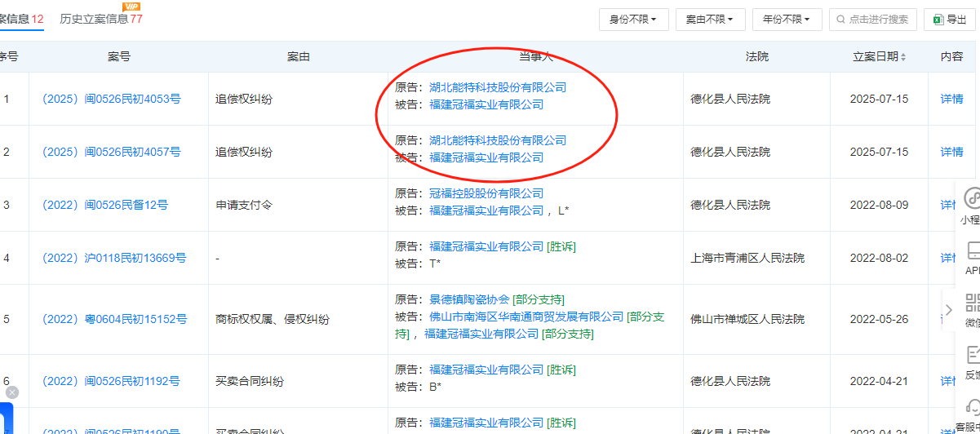Open 佛山市南海区华南通商贸发展有限公司 link
This screenshot has height=434, width=980.
coord(526,317)
